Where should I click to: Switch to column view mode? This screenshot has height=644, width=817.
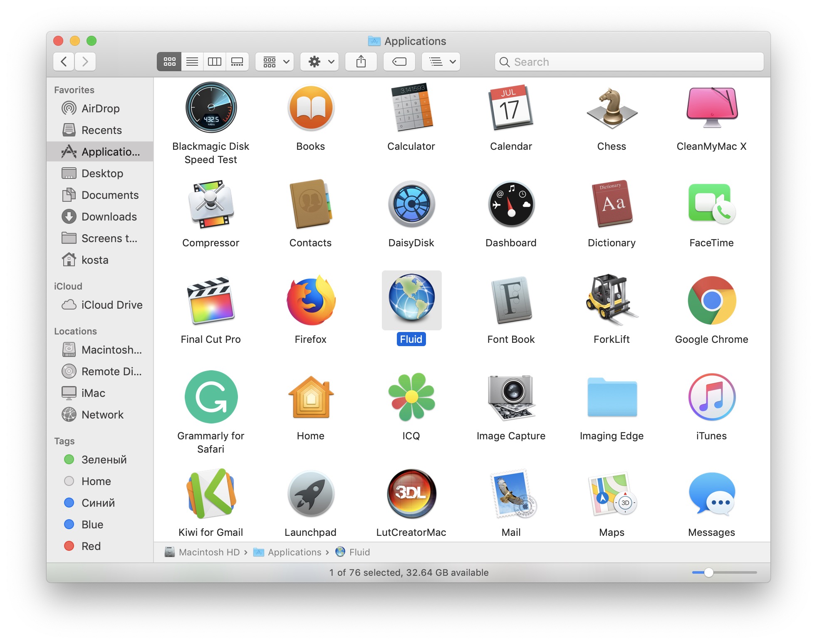[x=214, y=62]
